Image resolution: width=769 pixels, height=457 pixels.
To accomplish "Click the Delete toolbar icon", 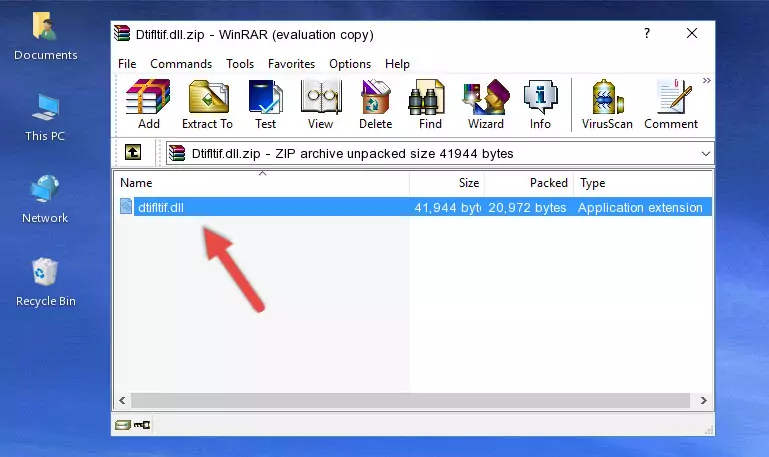I will pyautogui.click(x=376, y=104).
